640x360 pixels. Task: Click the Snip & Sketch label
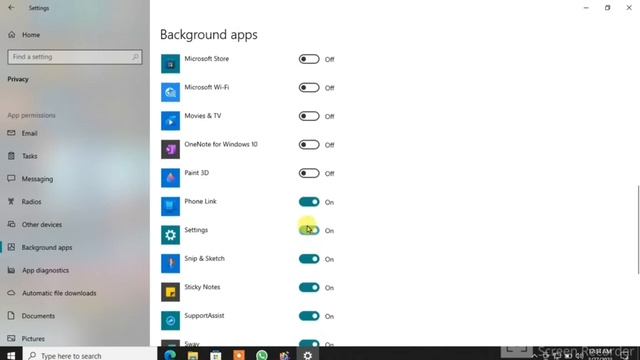pyautogui.click(x=204, y=259)
